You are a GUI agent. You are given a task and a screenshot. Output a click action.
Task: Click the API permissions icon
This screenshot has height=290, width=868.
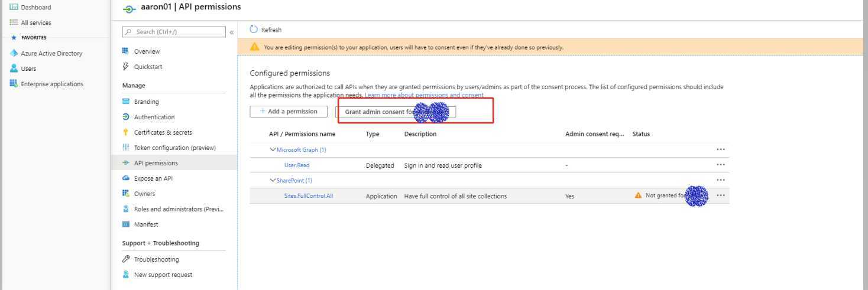tap(125, 163)
